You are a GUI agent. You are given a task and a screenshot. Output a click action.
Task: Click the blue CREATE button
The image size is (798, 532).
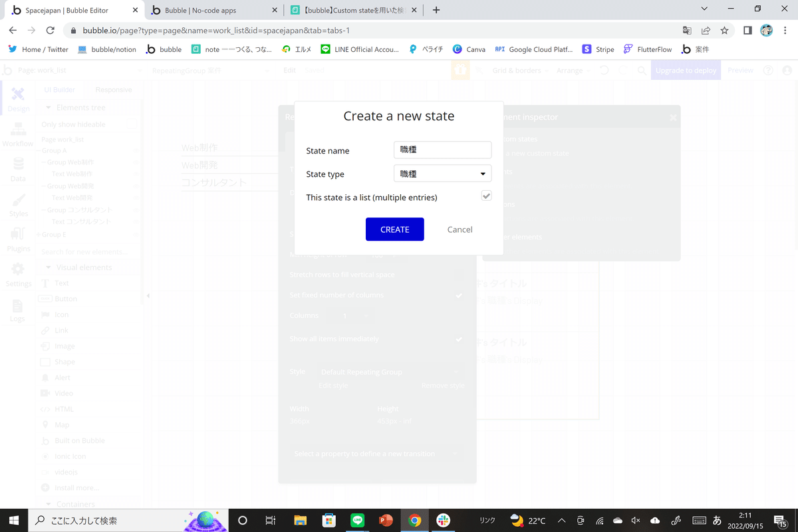click(x=394, y=229)
